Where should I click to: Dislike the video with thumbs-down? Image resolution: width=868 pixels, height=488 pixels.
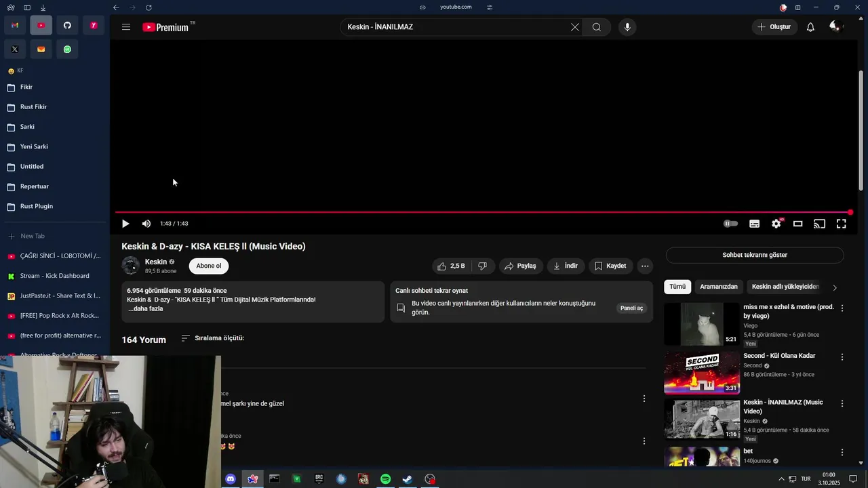tap(483, 266)
